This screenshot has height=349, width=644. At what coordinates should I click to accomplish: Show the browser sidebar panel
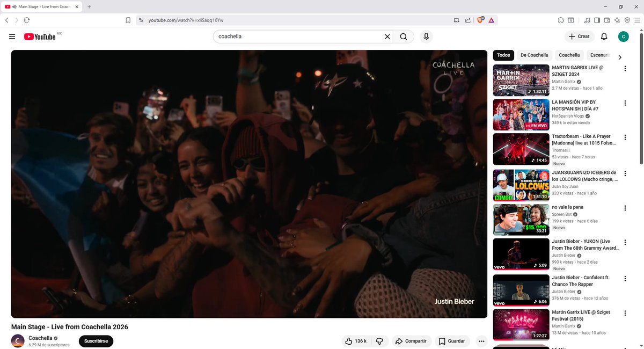[x=597, y=20]
